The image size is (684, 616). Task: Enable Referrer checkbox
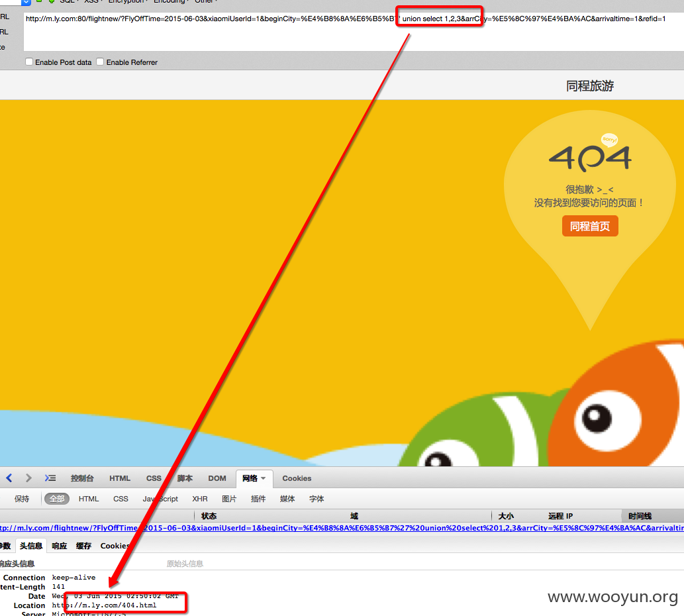pos(100,62)
